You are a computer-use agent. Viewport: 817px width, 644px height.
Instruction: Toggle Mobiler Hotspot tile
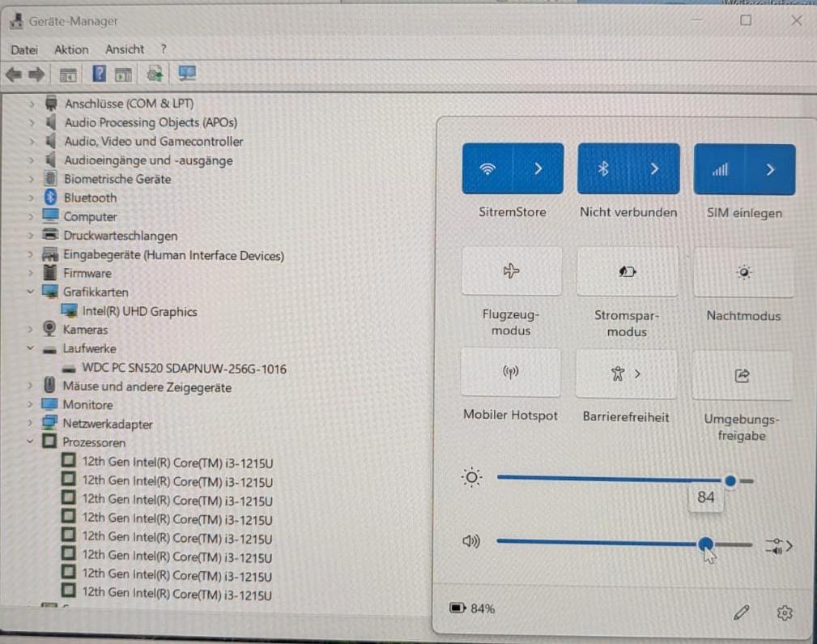click(511, 372)
